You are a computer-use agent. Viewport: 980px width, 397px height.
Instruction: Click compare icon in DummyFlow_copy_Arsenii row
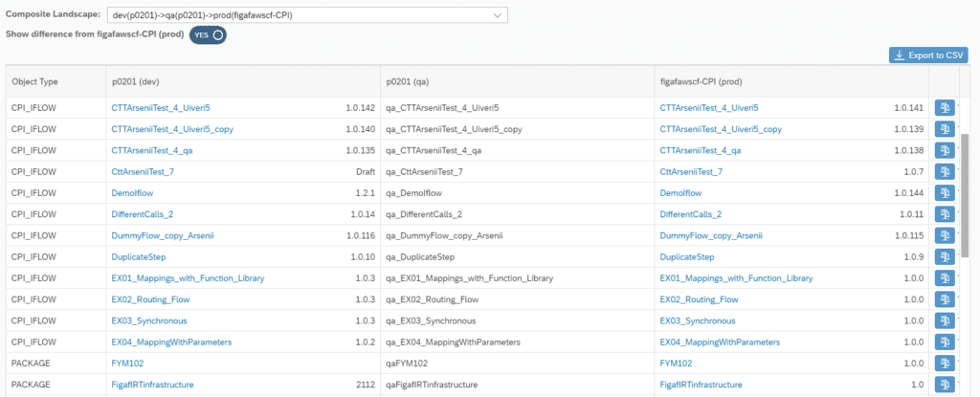point(945,235)
